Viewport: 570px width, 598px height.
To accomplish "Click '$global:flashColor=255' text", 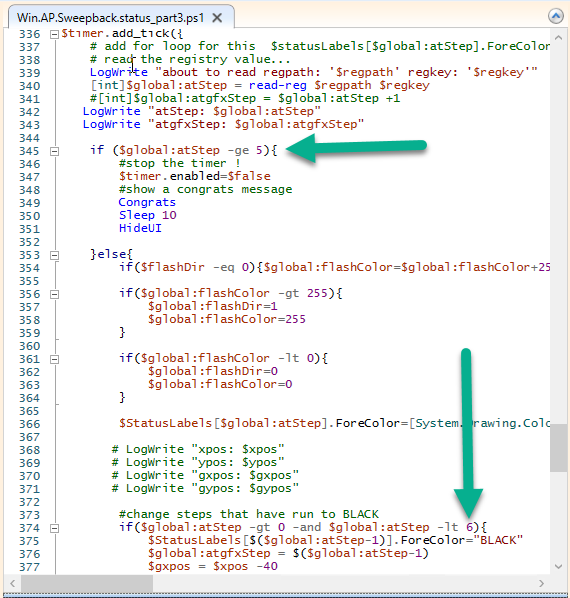I will 227,319.
